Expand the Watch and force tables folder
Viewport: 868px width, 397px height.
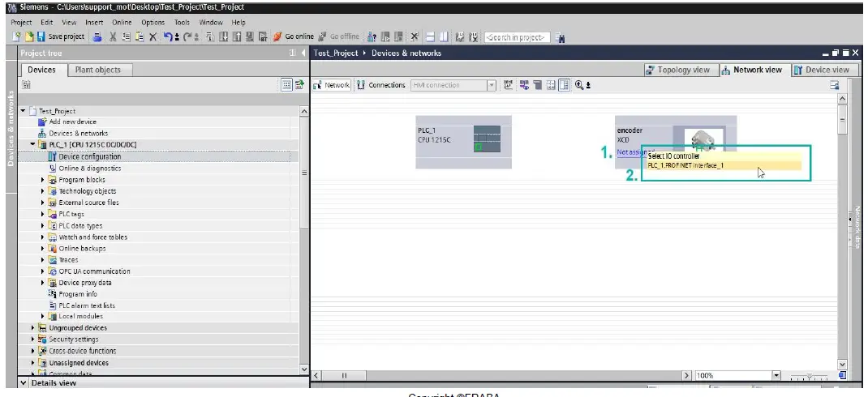(x=43, y=237)
